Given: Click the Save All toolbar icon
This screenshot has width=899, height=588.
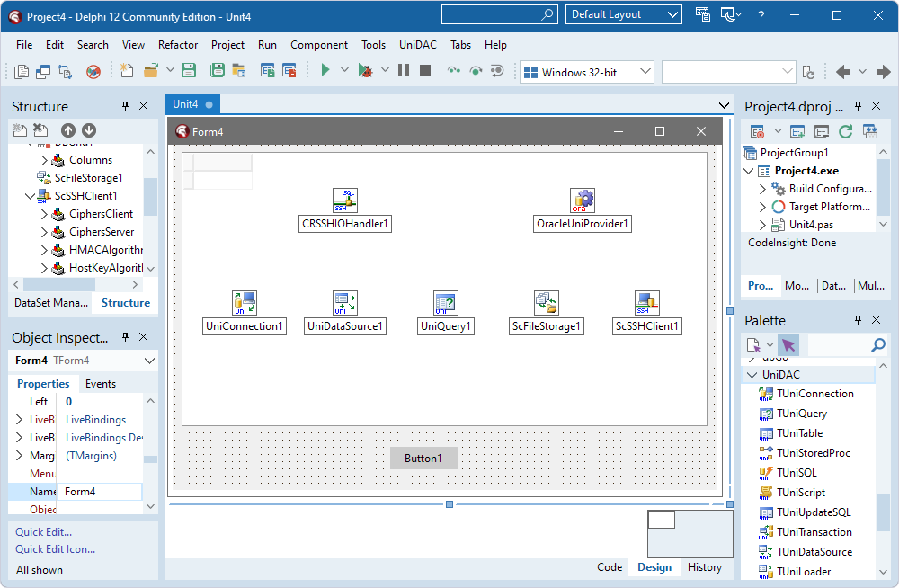Looking at the screenshot, I should click(217, 69).
